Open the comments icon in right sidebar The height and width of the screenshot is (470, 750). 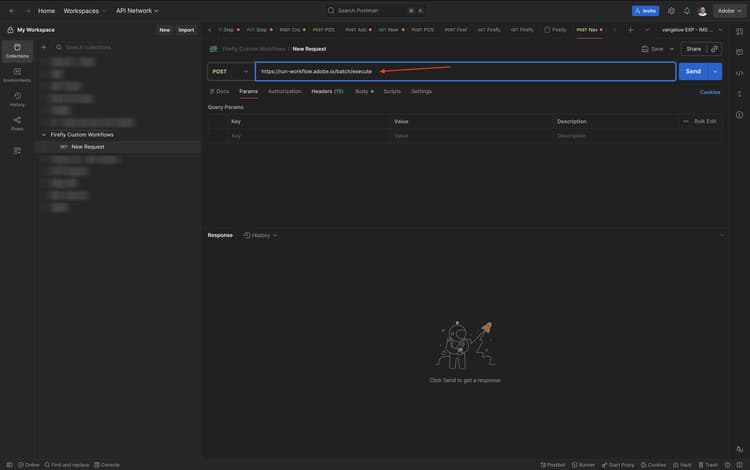pos(739,52)
